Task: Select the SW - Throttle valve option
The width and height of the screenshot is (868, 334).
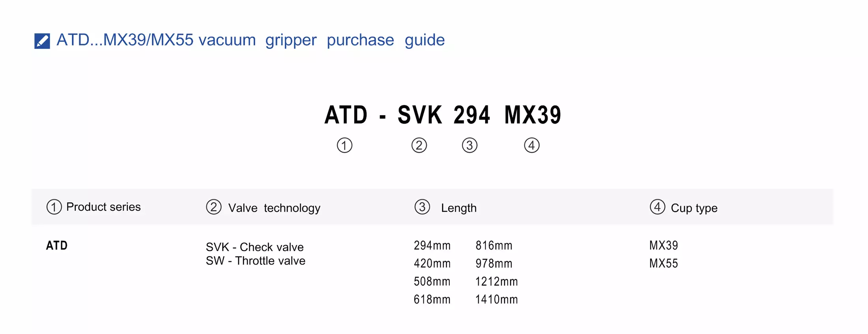Action: coord(255,261)
